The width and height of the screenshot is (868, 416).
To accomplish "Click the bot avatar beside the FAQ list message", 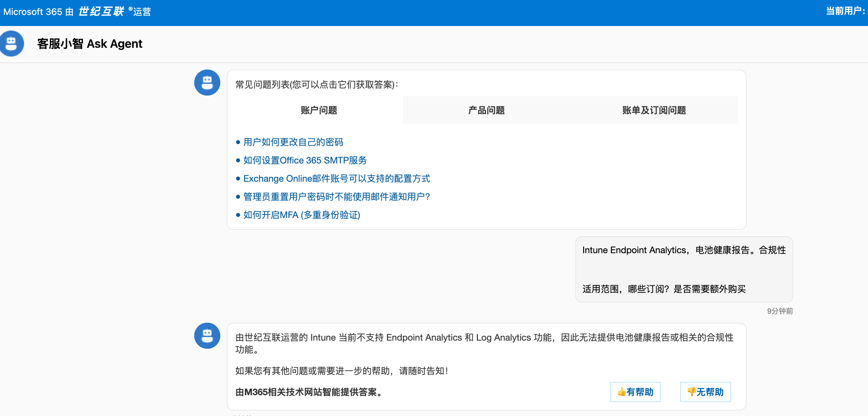I will point(207,83).
